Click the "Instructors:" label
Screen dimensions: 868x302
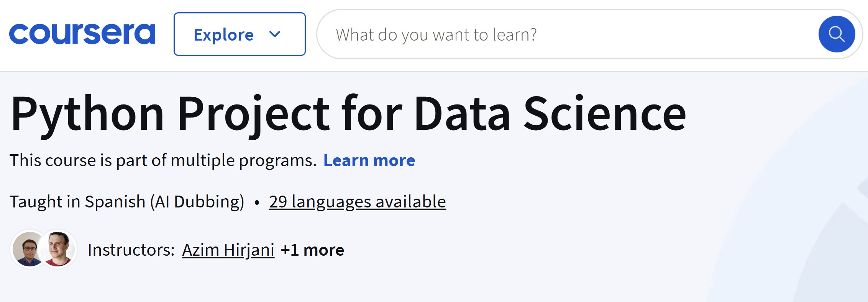tap(131, 250)
